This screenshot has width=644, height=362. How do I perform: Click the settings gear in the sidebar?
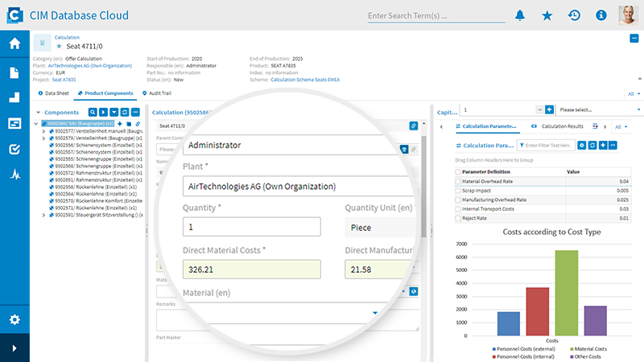point(14,319)
